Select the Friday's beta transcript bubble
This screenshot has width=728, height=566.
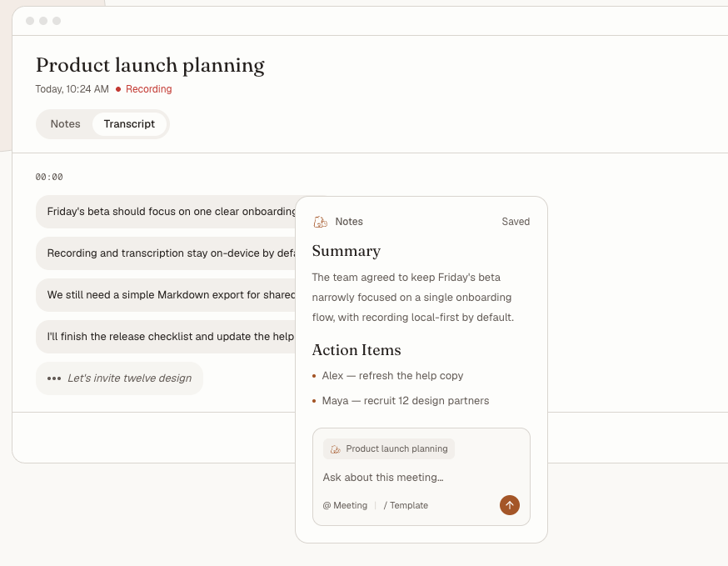pyautogui.click(x=166, y=212)
